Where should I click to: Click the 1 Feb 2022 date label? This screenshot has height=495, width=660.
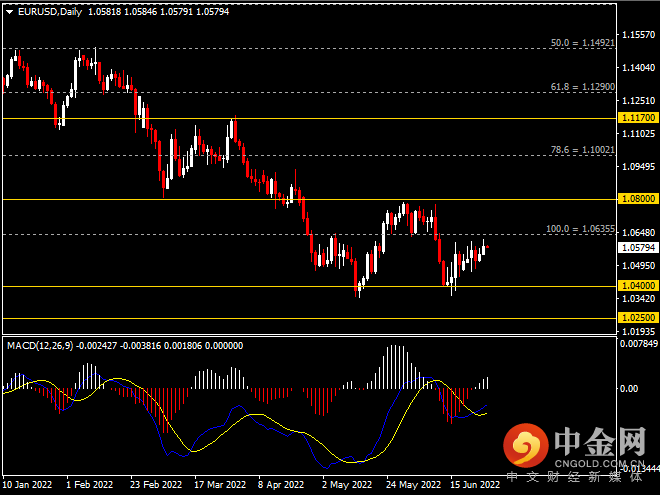coord(90,484)
